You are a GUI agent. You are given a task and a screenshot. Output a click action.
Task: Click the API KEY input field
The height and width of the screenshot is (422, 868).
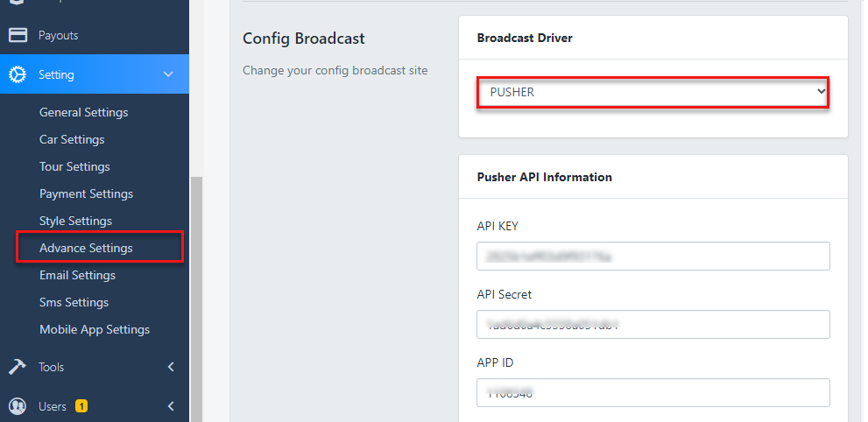click(653, 257)
